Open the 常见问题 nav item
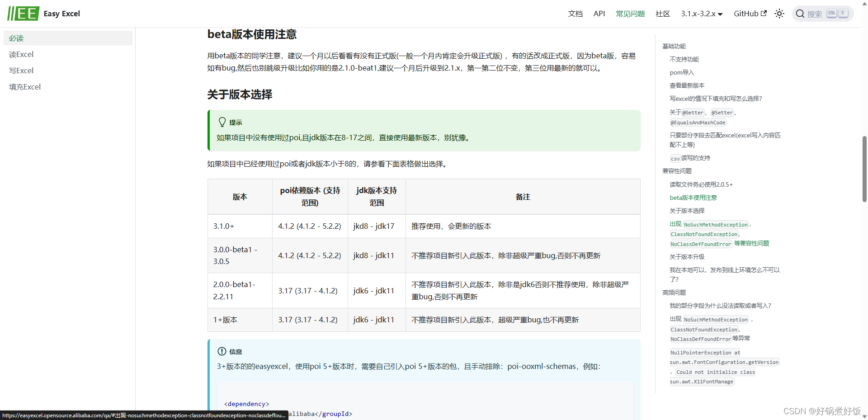The width and height of the screenshot is (868, 420). [630, 14]
